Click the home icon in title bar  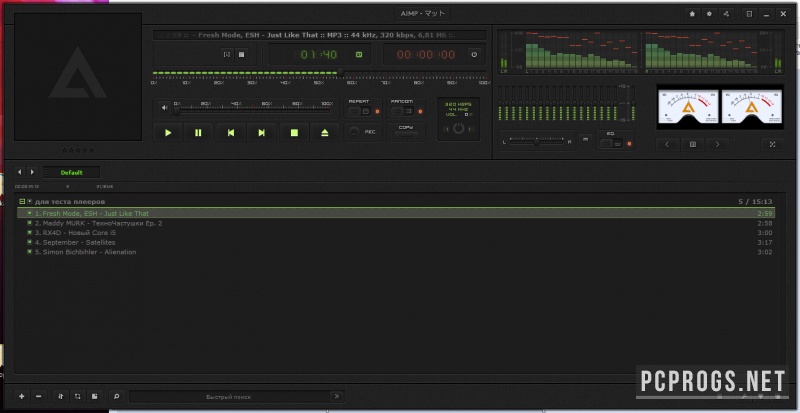tap(692, 14)
